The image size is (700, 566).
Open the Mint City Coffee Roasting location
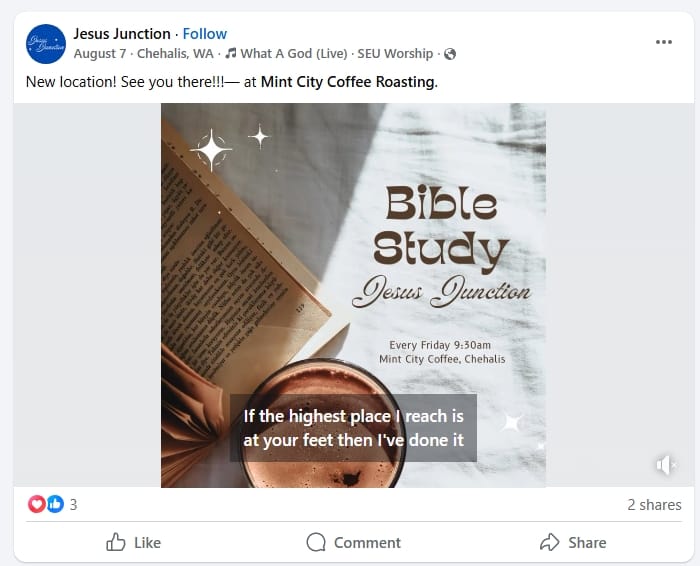(348, 82)
